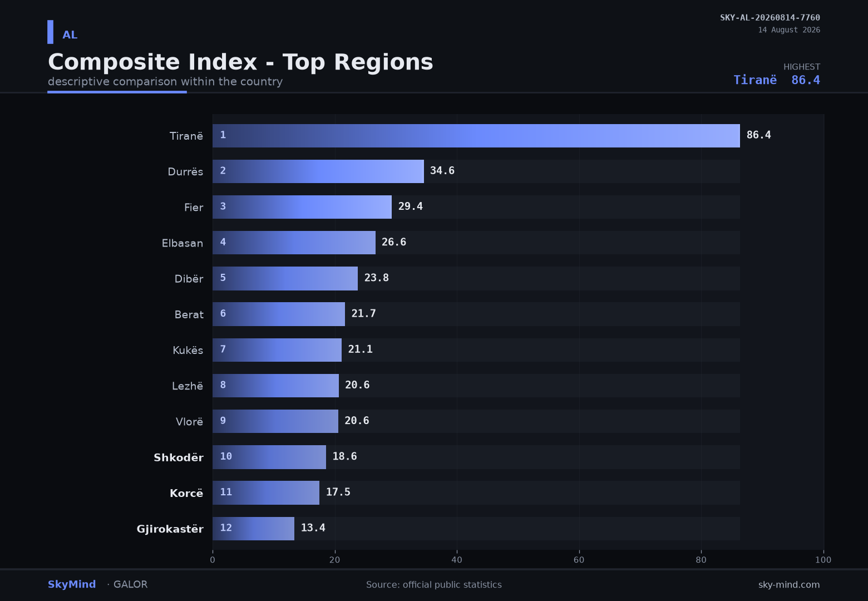Click the Kukës bar
The height and width of the screenshot is (601, 868).
277,350
